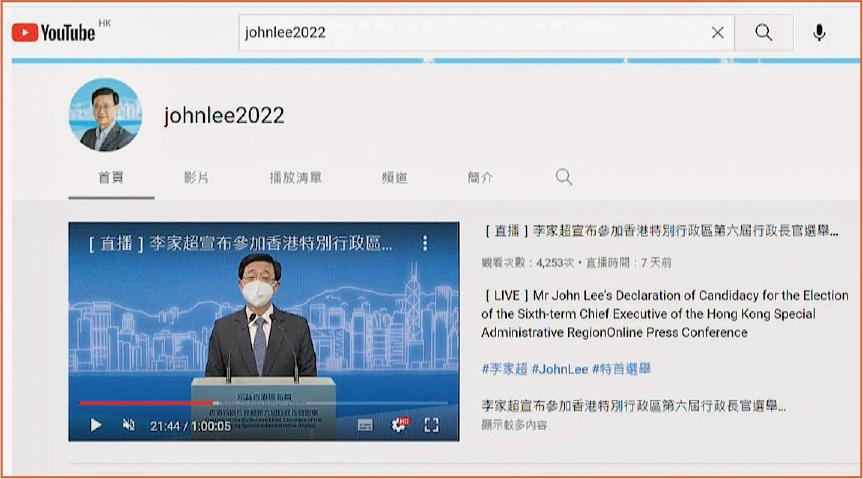Enter full screen mode
The image size is (863, 479).
(x=432, y=424)
